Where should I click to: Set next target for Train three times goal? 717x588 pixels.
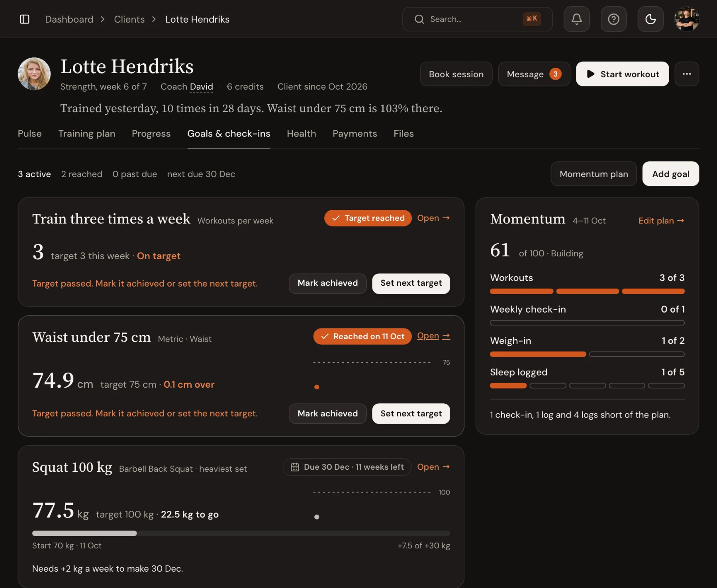pyautogui.click(x=411, y=283)
